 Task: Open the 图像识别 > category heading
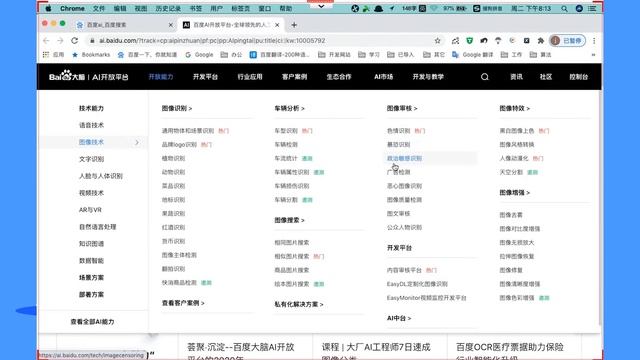point(177,108)
